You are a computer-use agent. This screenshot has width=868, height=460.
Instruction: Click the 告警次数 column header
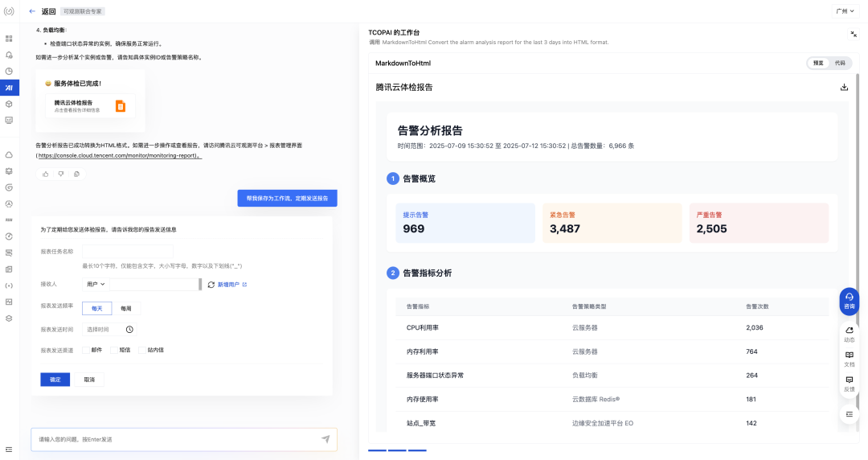(757, 306)
